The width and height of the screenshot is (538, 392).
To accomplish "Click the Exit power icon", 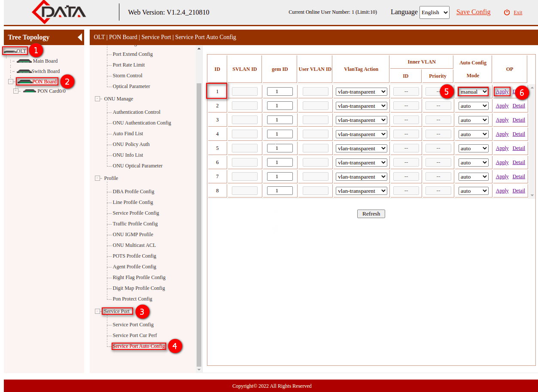I will coord(507,12).
